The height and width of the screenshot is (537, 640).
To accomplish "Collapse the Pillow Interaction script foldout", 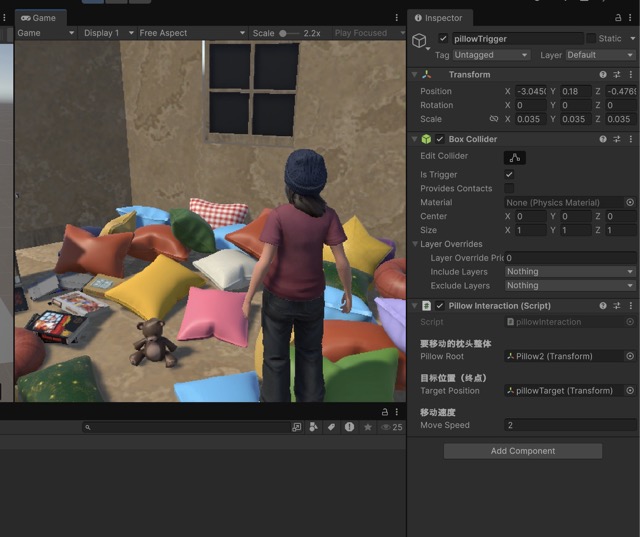I will click(x=415, y=306).
